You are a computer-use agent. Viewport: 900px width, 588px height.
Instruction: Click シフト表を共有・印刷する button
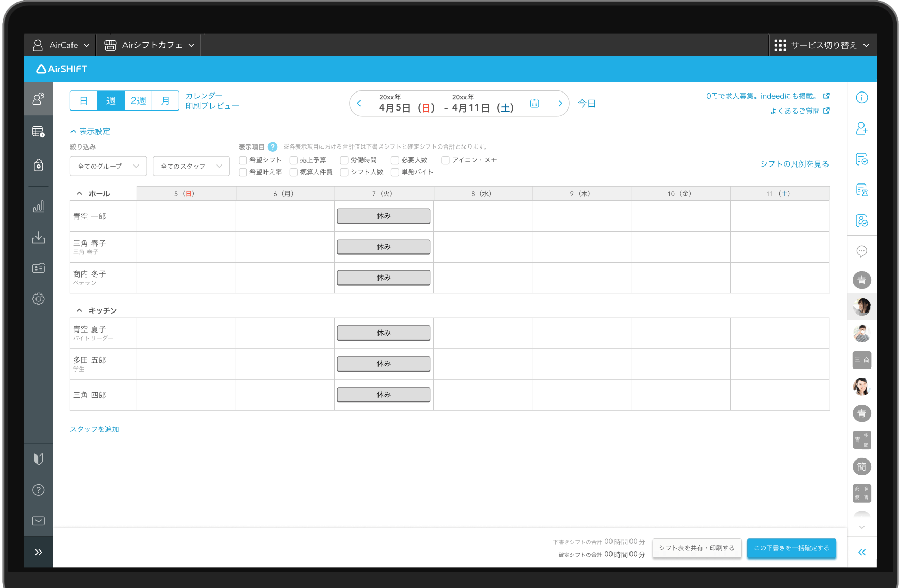tap(697, 548)
